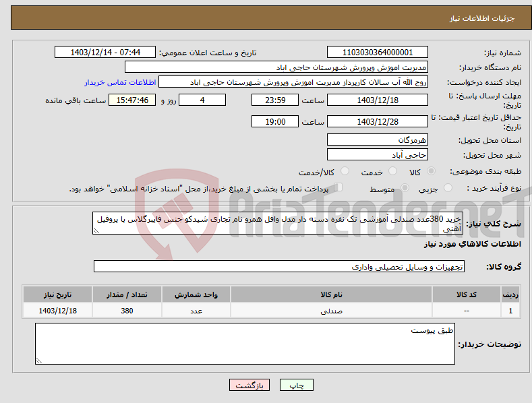This screenshot has width=532, height=403.
Task: Click the deadline time field 23:59
Action: 275,100
